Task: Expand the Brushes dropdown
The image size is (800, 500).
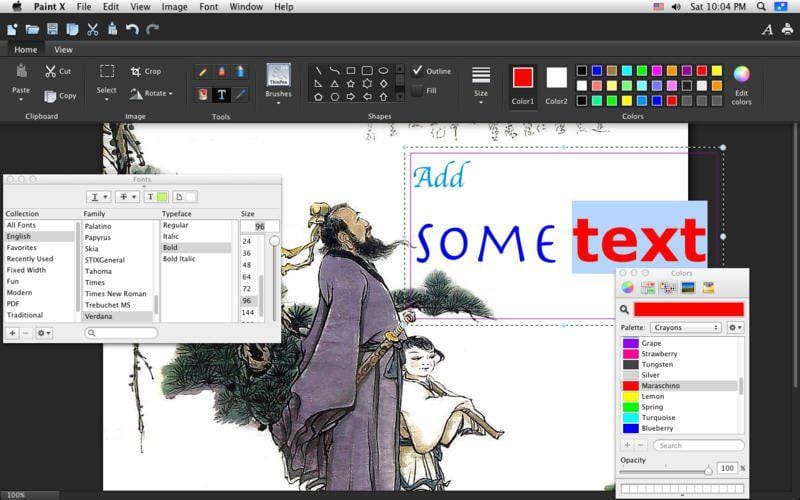Action: click(x=278, y=103)
